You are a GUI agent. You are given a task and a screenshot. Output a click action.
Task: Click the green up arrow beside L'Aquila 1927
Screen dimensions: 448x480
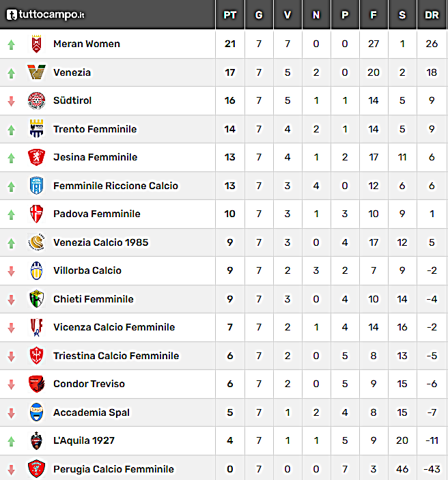pos(12,441)
